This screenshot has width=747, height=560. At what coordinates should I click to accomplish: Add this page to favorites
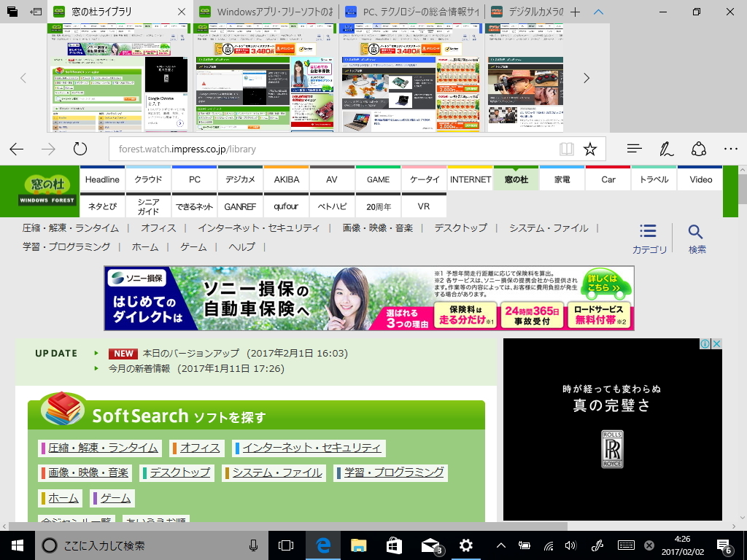pos(589,149)
